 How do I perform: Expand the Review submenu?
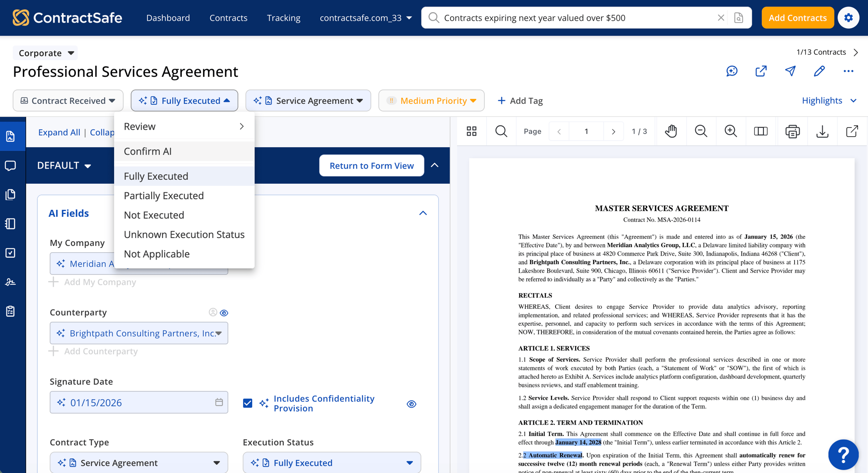[x=184, y=126]
